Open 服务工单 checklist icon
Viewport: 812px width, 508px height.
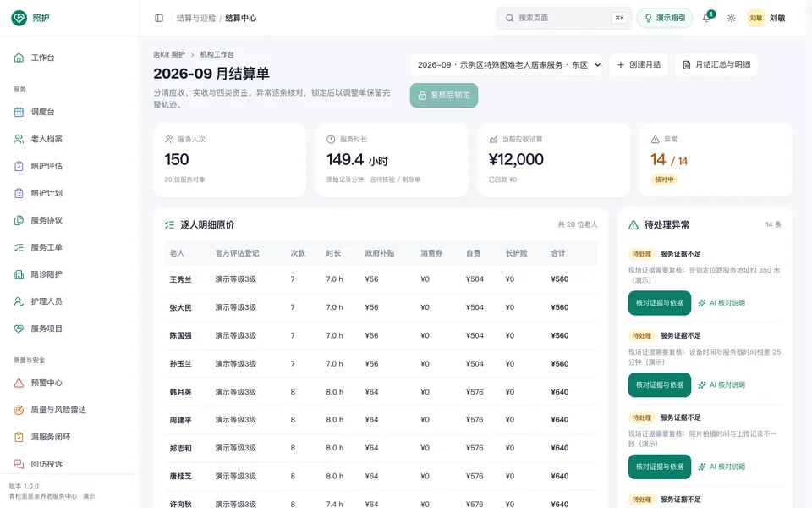[19, 247]
